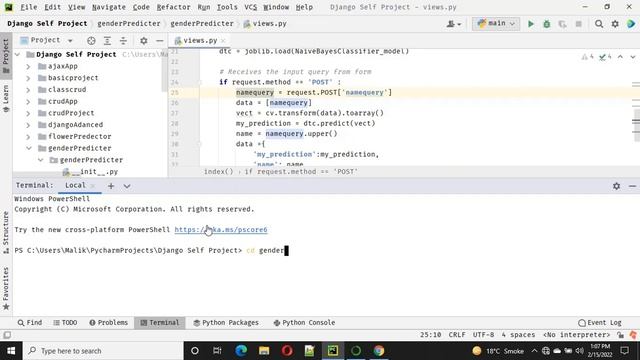640x360 pixels.
Task: Open TODO tool window
Action: point(65,322)
